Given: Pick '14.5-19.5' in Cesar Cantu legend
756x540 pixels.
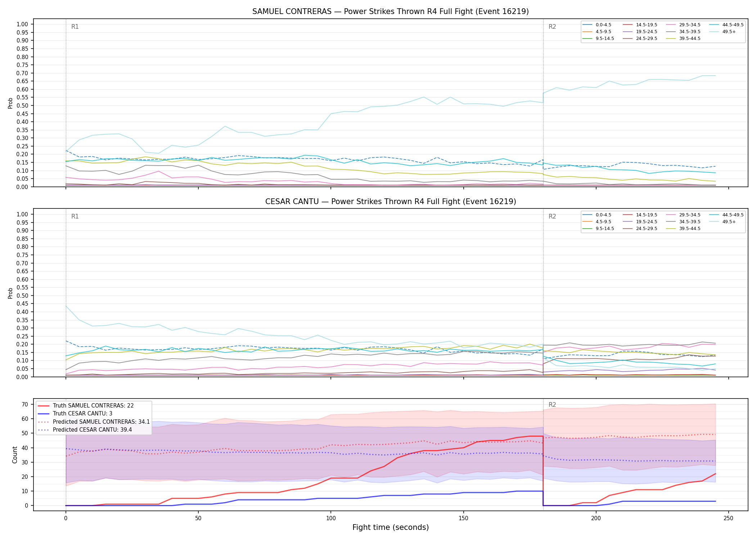Looking at the screenshot, I should pos(641,215).
